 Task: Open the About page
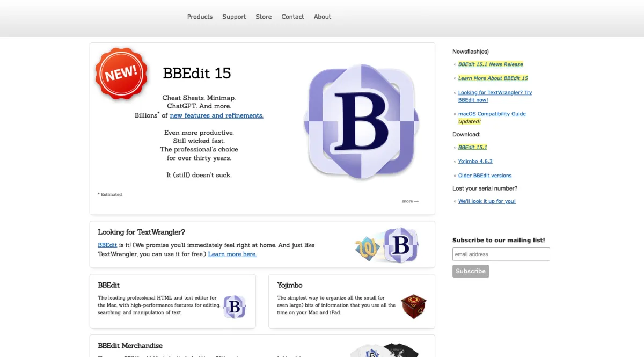(323, 17)
